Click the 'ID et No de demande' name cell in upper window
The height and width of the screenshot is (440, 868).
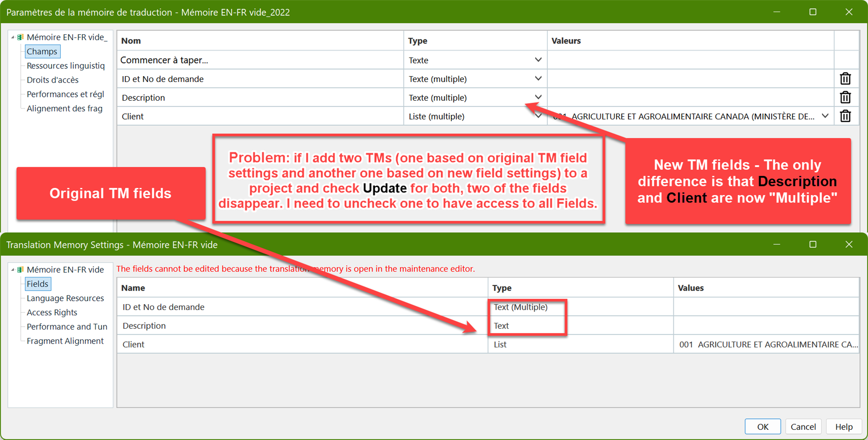[x=260, y=79]
